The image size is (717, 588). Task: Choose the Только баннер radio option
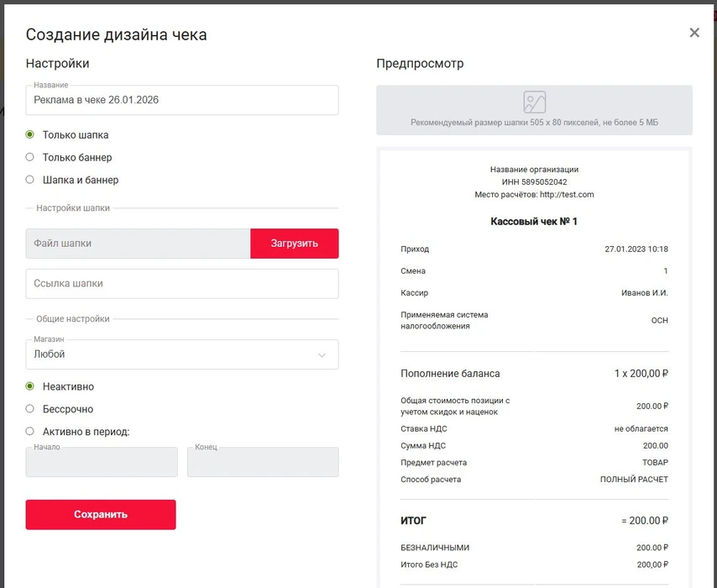30,157
